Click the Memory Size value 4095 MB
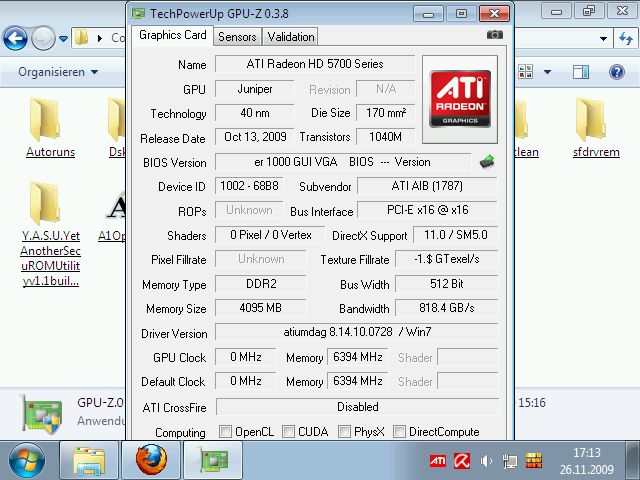The width and height of the screenshot is (640, 480). (260, 308)
